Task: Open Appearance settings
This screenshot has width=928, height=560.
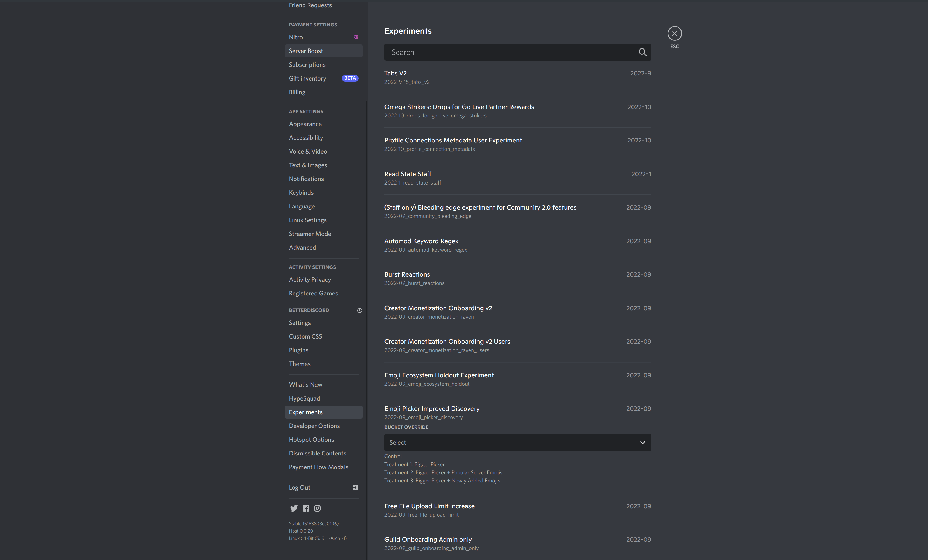Action: [305, 124]
